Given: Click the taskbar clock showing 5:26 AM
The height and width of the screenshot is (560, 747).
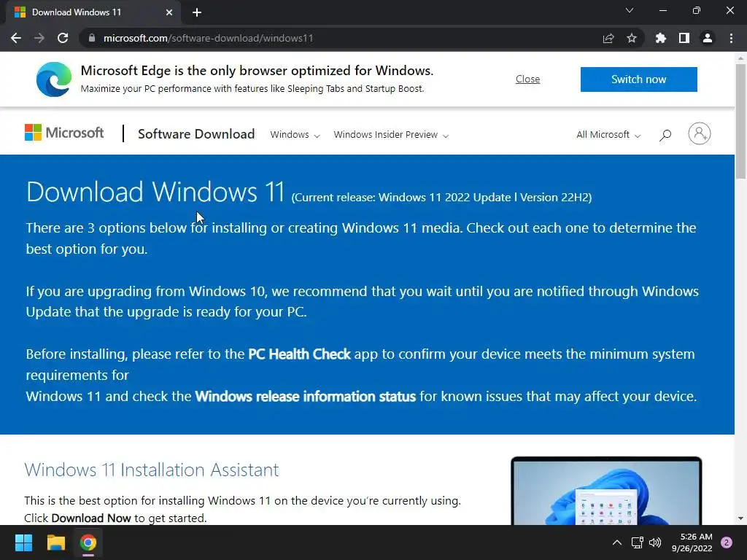Looking at the screenshot, I should 692,542.
